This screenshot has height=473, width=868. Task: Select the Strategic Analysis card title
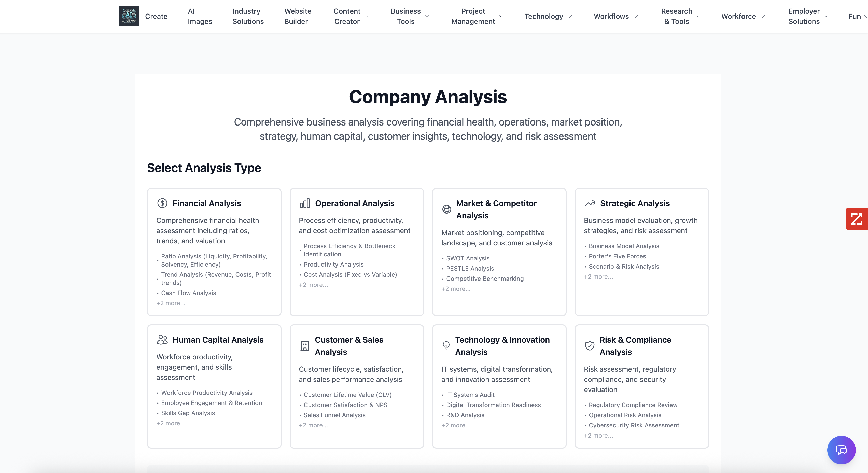pos(635,203)
